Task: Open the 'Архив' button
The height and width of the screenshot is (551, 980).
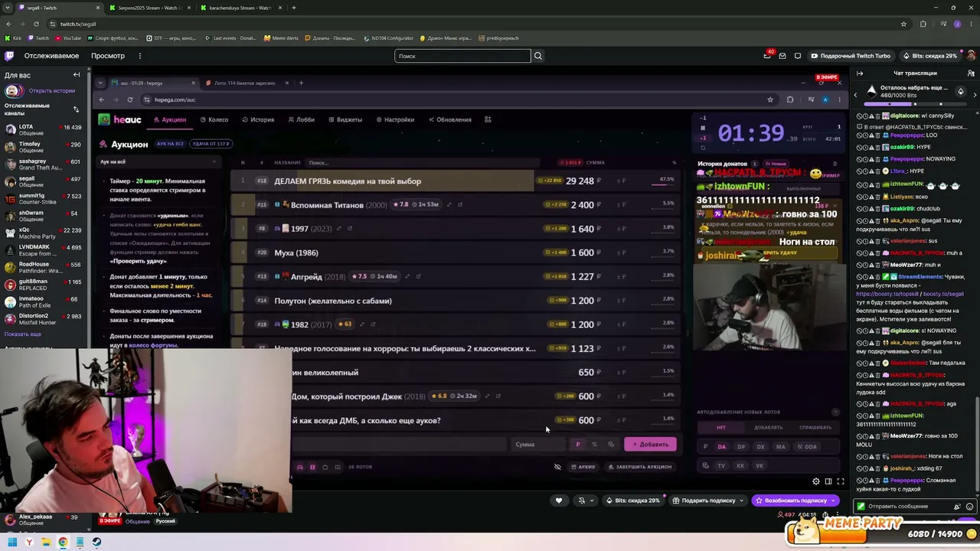Action: (583, 467)
